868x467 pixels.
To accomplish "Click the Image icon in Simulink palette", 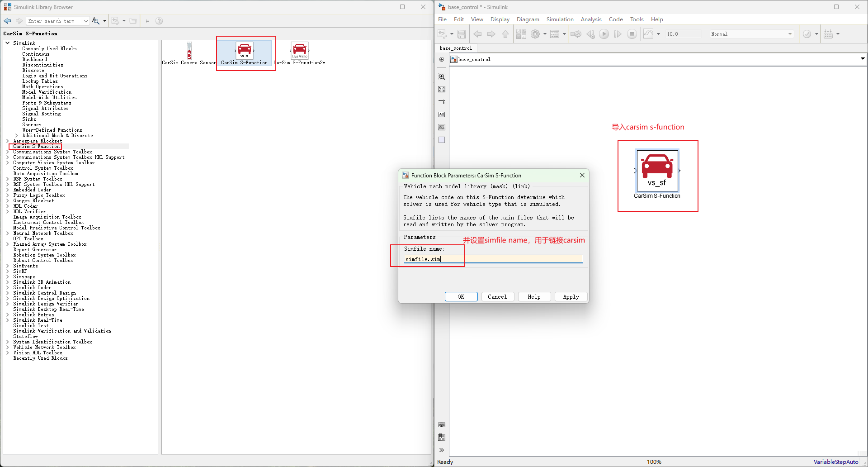I will click(442, 127).
